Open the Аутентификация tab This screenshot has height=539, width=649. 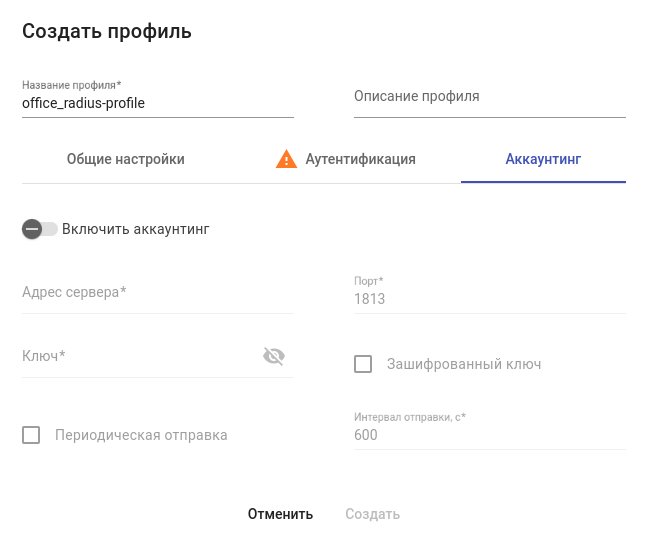click(360, 159)
